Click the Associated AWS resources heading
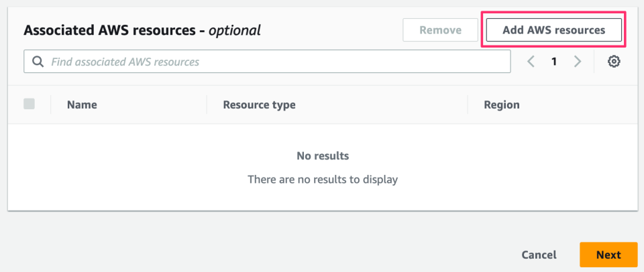Image resolution: width=644 pixels, height=272 pixels. tap(111, 30)
